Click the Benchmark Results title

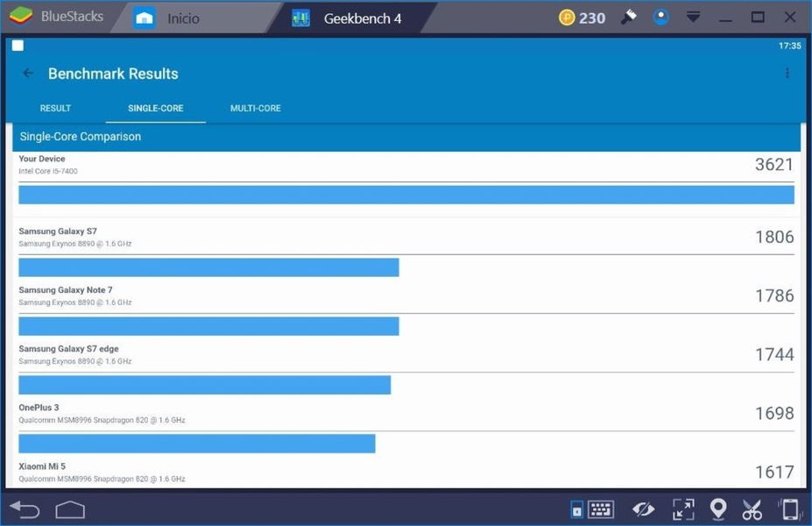pyautogui.click(x=113, y=74)
